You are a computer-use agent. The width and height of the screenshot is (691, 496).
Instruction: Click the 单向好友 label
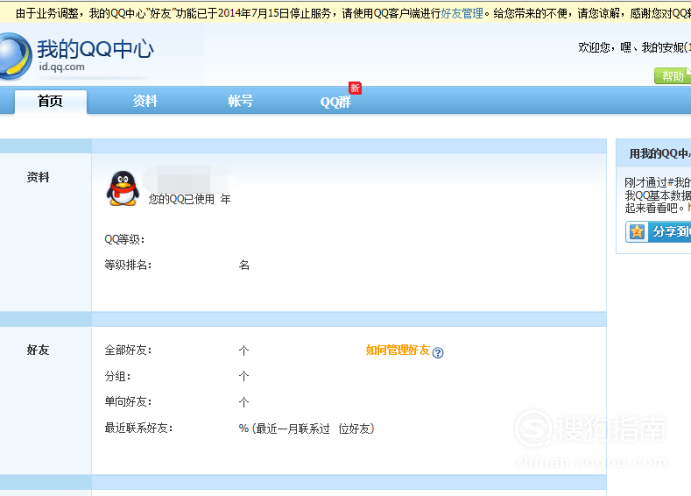[x=128, y=402]
